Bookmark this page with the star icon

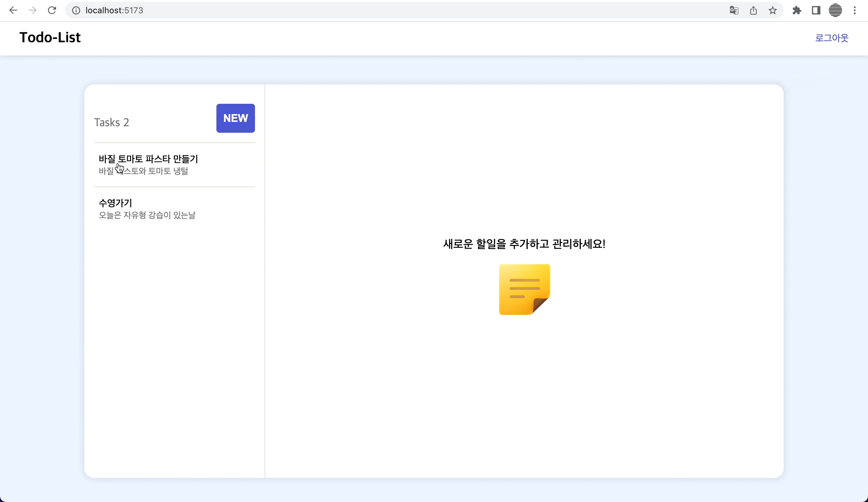[772, 10]
